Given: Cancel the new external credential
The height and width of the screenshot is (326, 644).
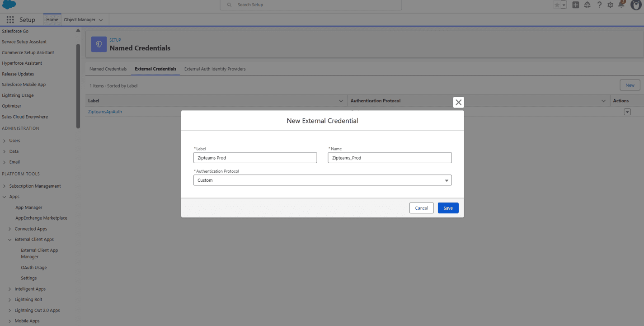Looking at the screenshot, I should (421, 208).
